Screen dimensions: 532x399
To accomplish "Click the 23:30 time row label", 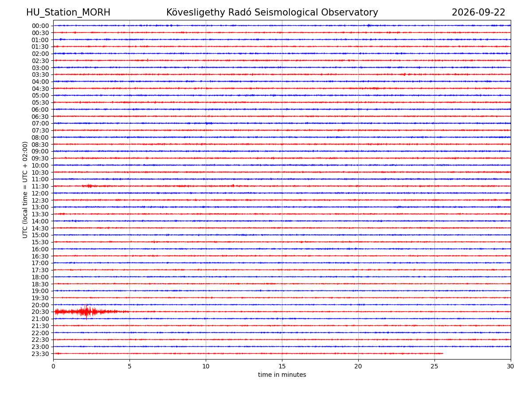I will [40, 354].
